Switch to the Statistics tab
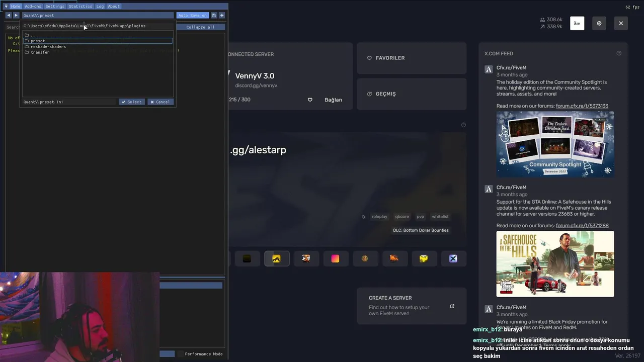The height and width of the screenshot is (362, 644). [80, 7]
